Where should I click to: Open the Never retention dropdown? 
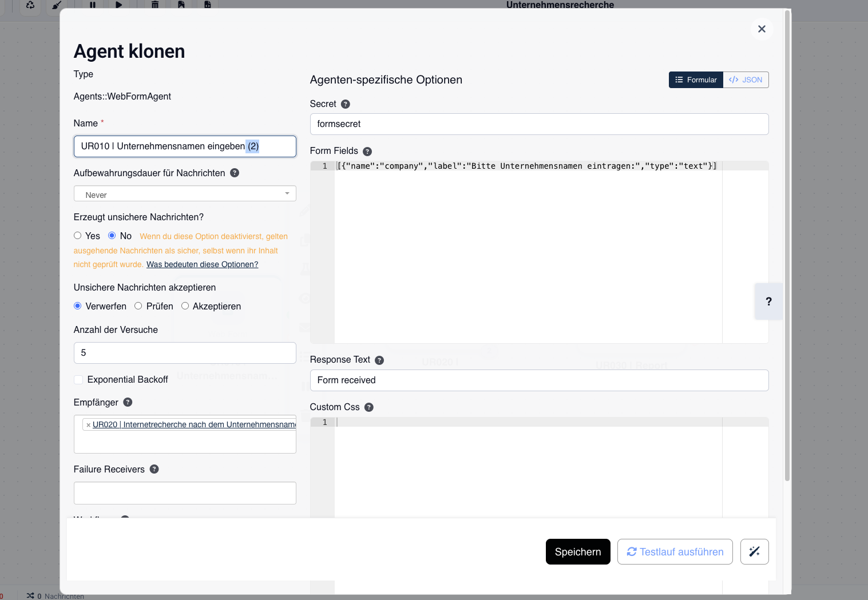(185, 194)
